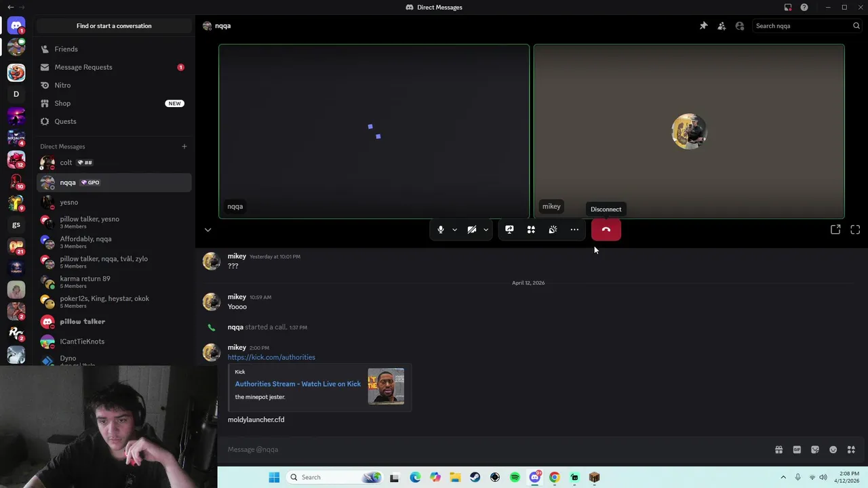Turn on the camera in the call
Screen dimensions: 868x488
[x=472, y=230]
